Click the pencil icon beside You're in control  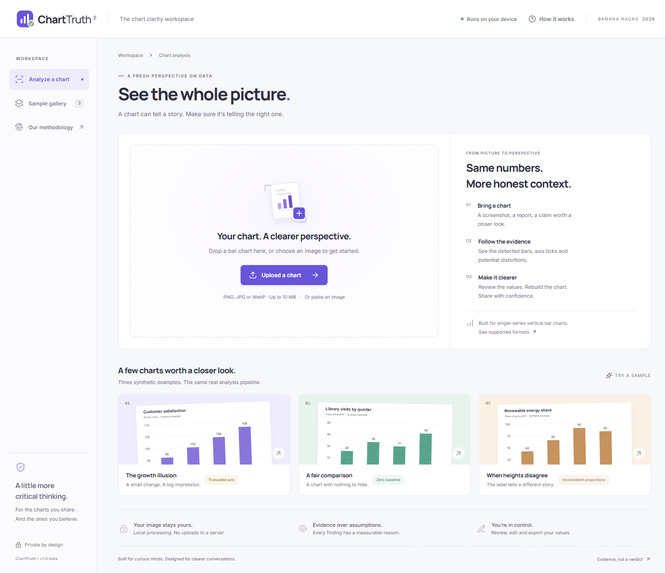pos(481,528)
